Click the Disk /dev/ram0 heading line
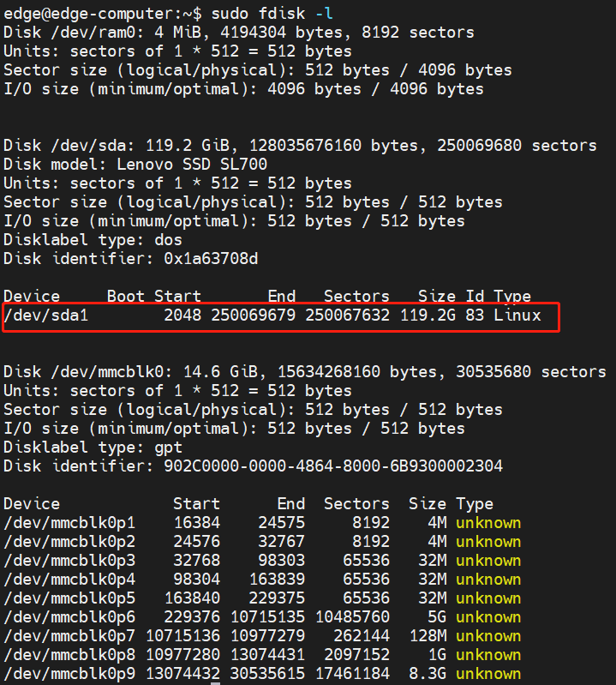616x685 pixels. 238,32
